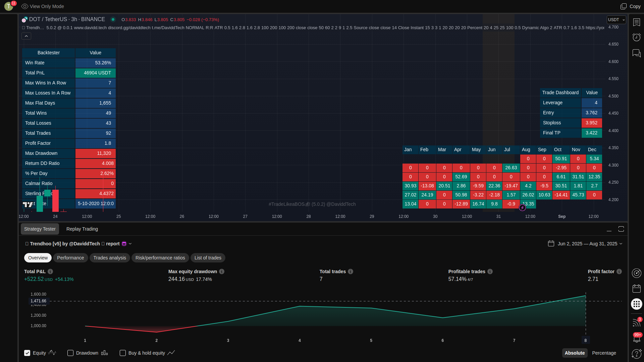Image resolution: width=644 pixels, height=362 pixels.
Task: Maximize the Strategy Tester panel
Action: [621, 229]
